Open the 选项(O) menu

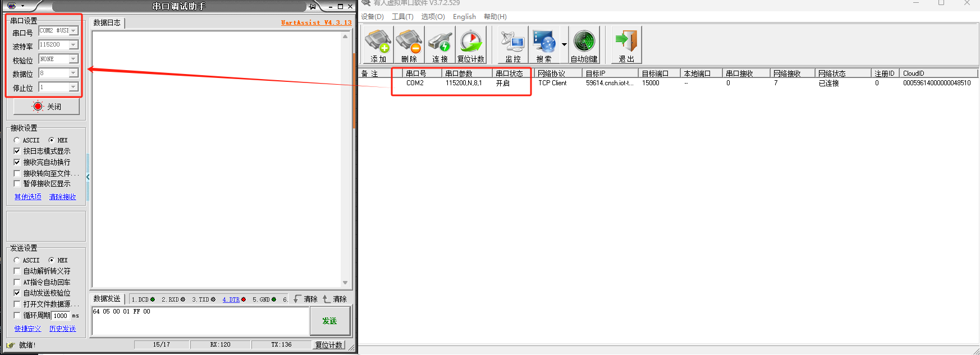pos(433,17)
